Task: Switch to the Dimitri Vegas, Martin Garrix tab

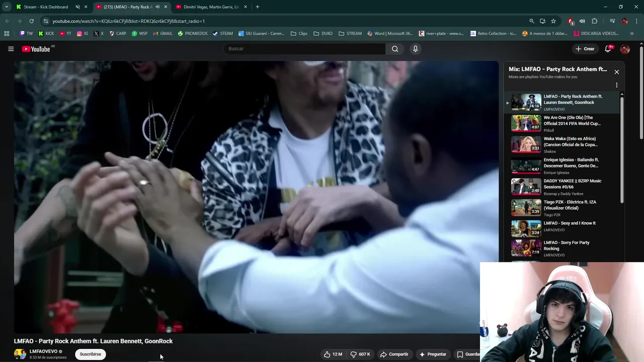Action: (x=211, y=7)
